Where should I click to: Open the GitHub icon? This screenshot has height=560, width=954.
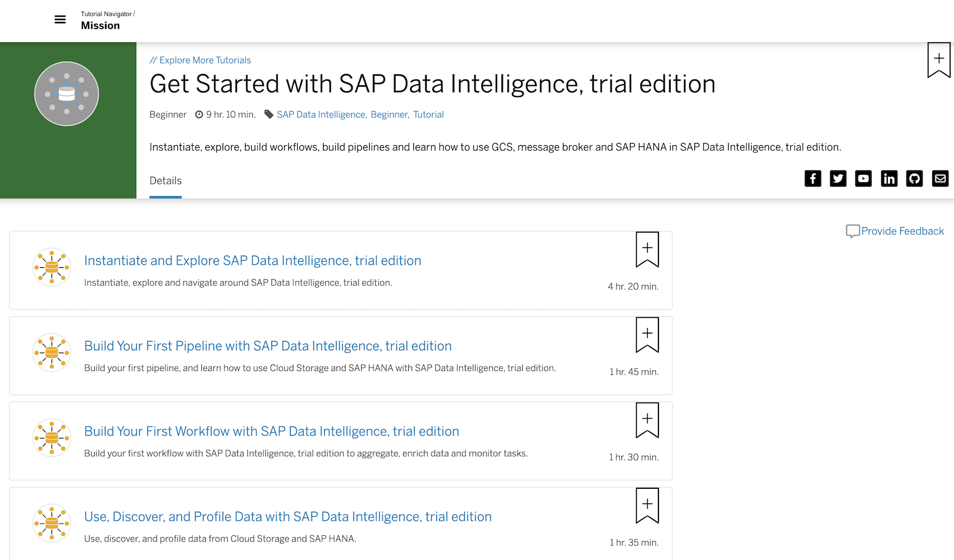click(914, 178)
